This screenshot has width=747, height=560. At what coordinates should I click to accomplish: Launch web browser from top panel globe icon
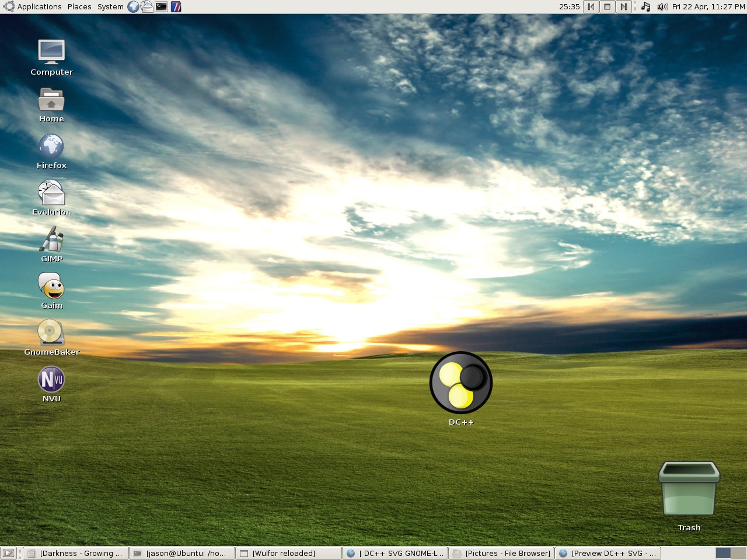click(133, 7)
